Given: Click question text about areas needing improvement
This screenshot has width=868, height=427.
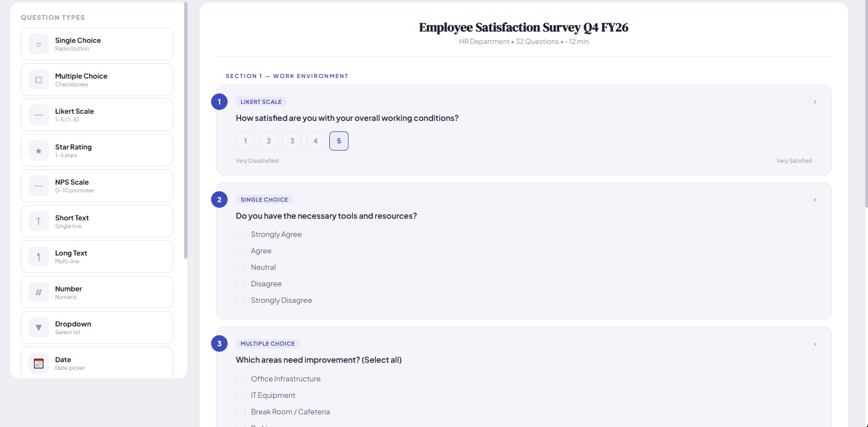Looking at the screenshot, I should coord(319,360).
